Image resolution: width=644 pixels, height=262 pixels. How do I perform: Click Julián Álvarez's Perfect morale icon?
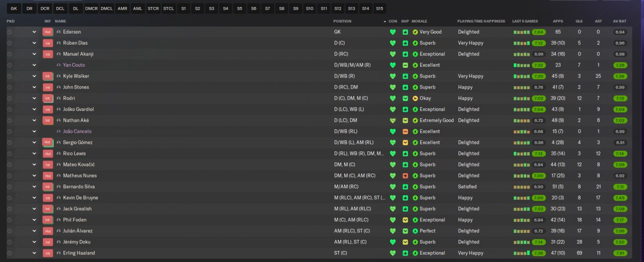point(415,231)
